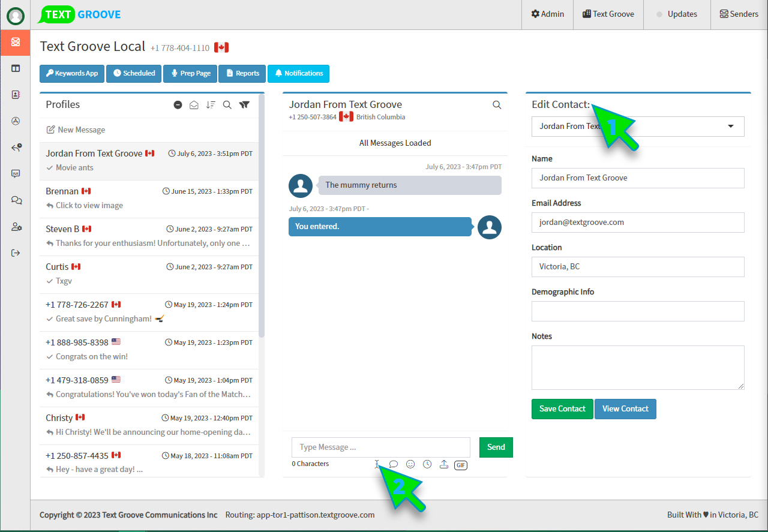Select the Steven B profile row
This screenshot has height=532, width=768.
coord(149,236)
